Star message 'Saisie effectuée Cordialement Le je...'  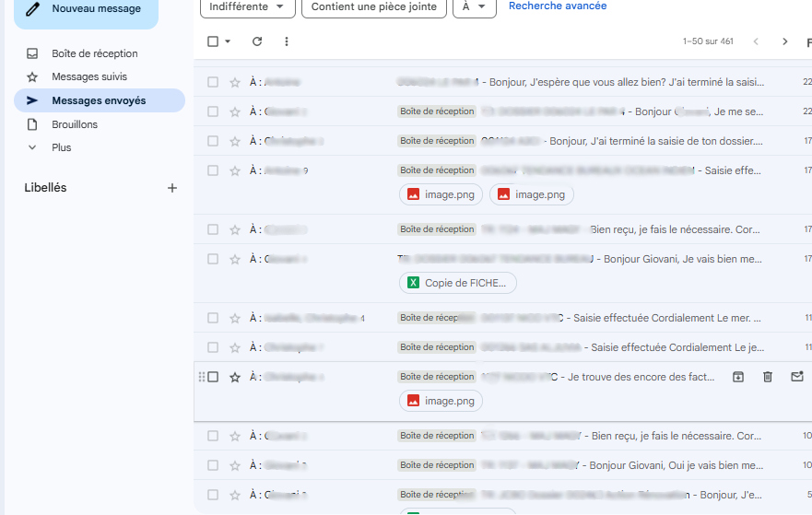pyautogui.click(x=235, y=348)
